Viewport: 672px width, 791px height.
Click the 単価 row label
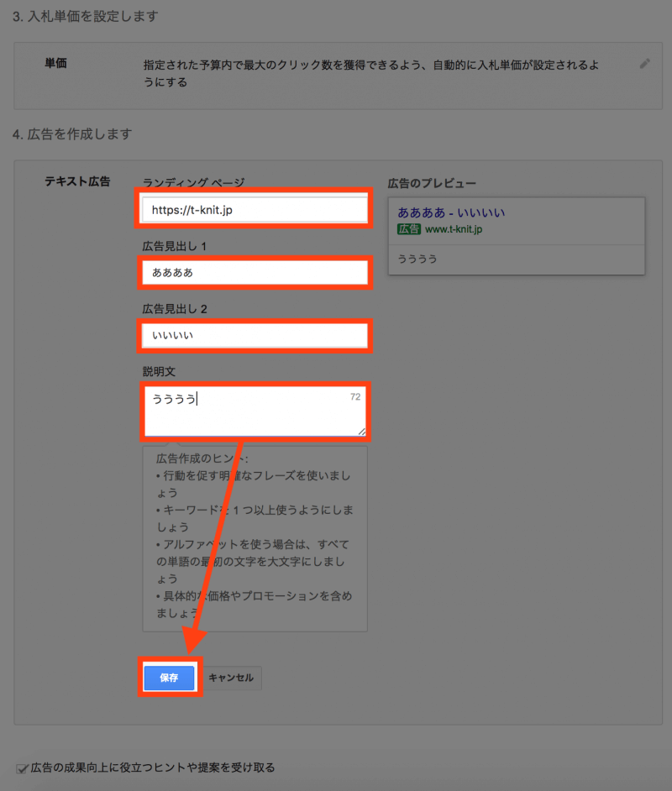point(55,63)
